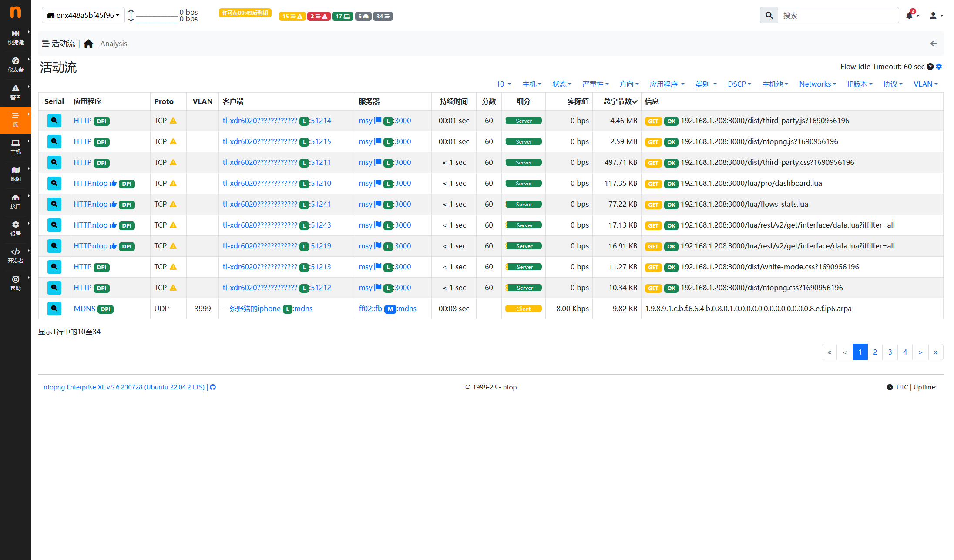Open the 方向 direction filter dropdown

(629, 84)
